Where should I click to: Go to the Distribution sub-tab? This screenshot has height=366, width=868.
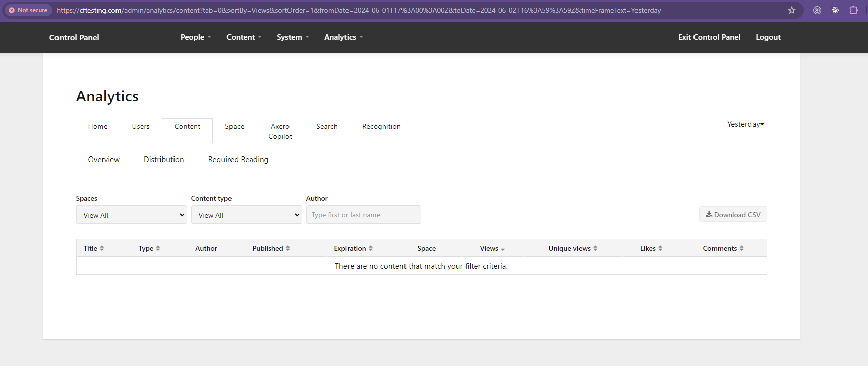click(164, 160)
